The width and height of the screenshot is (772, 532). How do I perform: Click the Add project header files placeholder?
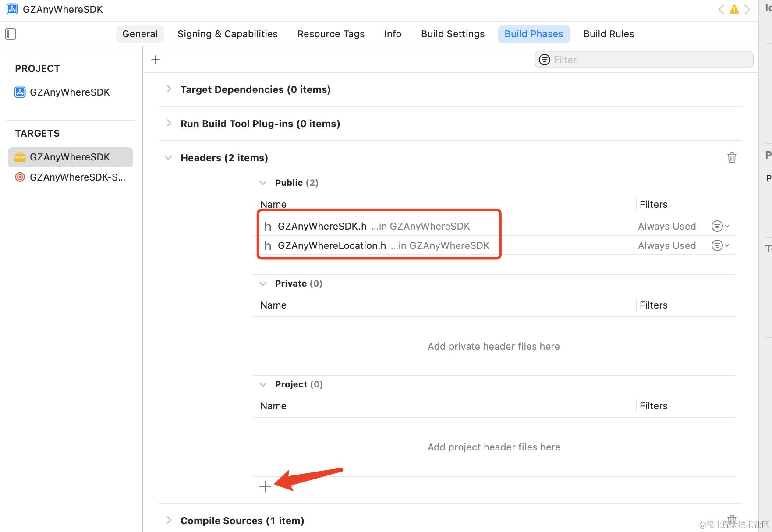point(494,447)
